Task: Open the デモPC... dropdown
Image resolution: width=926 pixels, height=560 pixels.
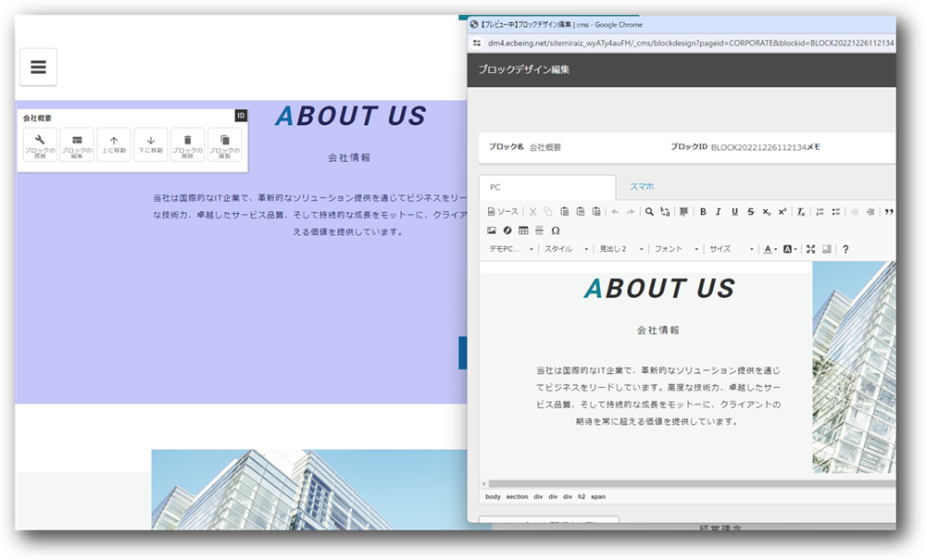Action: point(511,249)
